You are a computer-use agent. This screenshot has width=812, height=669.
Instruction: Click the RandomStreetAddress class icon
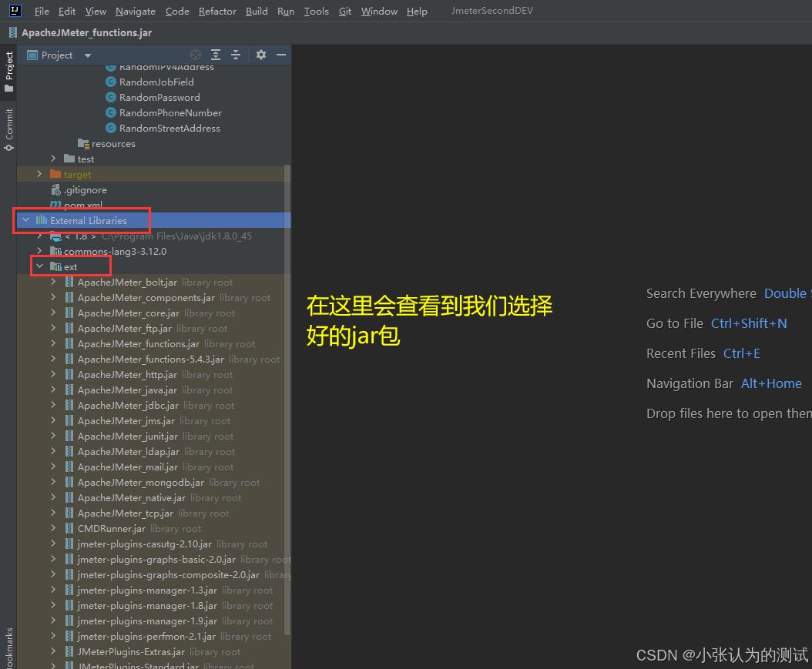pos(110,128)
